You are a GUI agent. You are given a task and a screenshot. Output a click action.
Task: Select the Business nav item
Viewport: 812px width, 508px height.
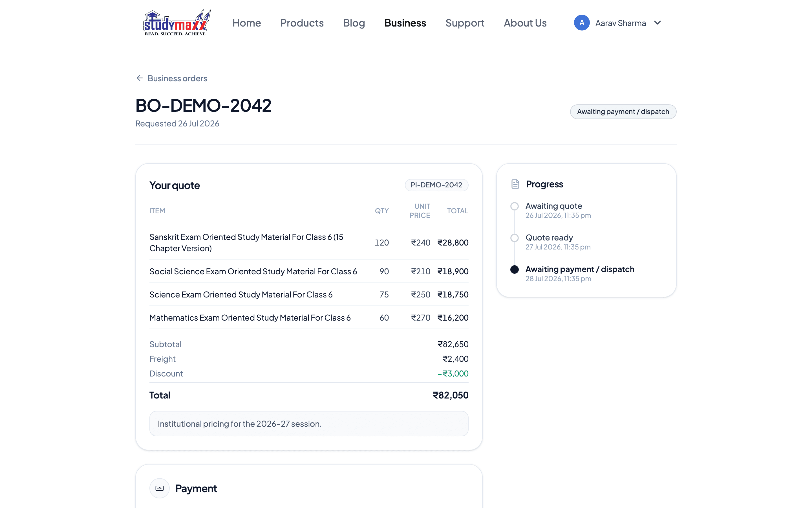(405, 23)
